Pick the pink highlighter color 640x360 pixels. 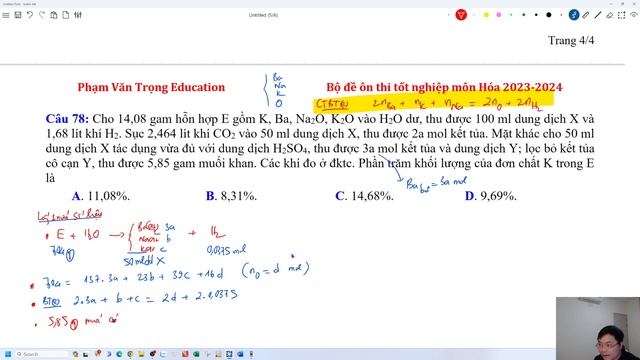point(498,15)
